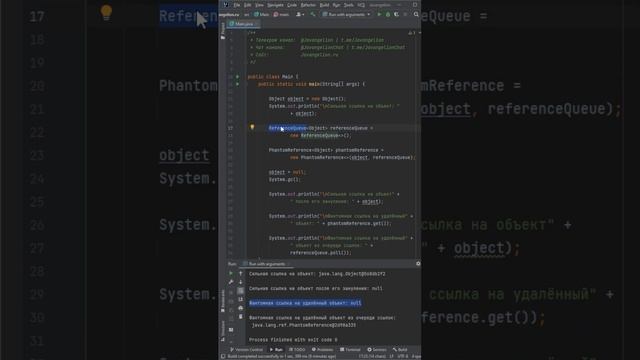Open the View menu
Screen dimensions: 640x360
(259, 5)
